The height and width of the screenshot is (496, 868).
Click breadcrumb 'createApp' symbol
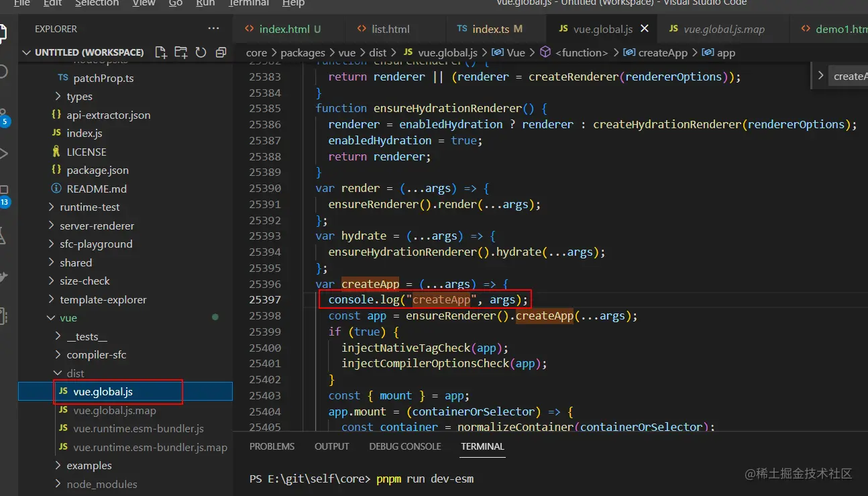click(x=655, y=52)
